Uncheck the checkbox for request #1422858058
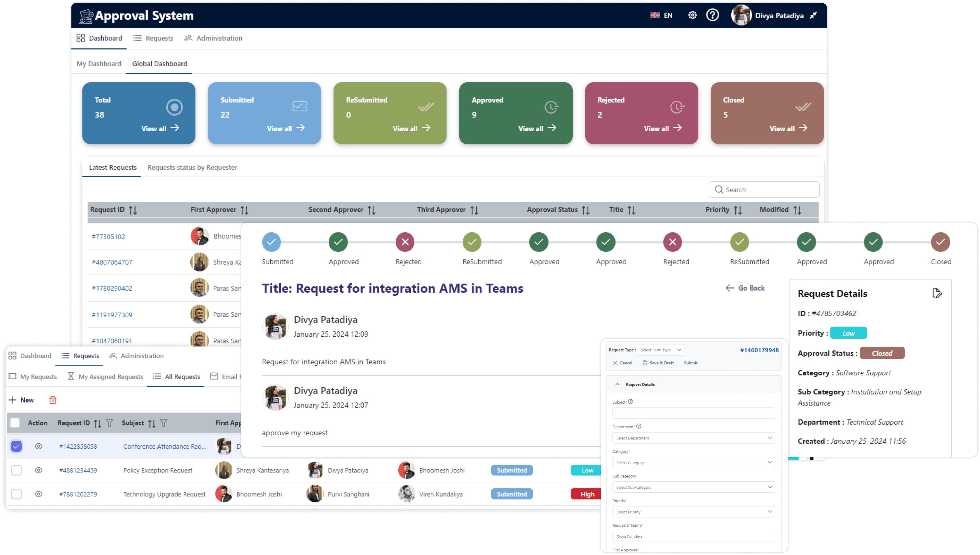 click(17, 446)
